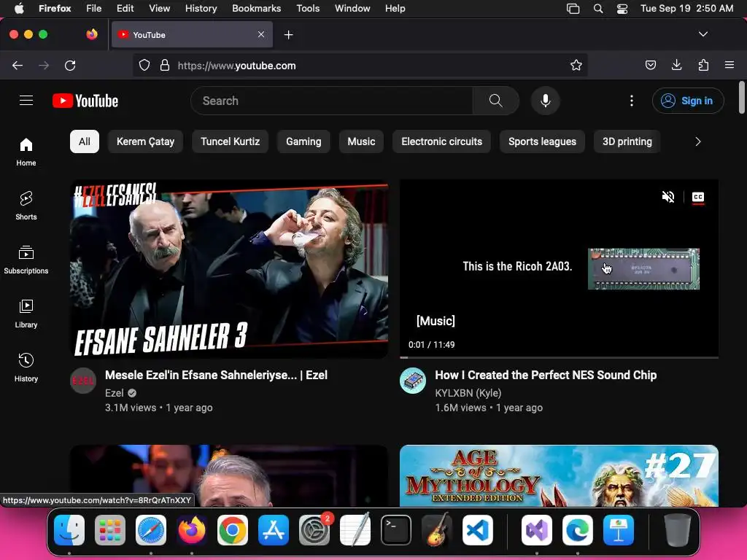Open Ezel channel avatar
Screen dimensions: 747x560
[x=83, y=381]
